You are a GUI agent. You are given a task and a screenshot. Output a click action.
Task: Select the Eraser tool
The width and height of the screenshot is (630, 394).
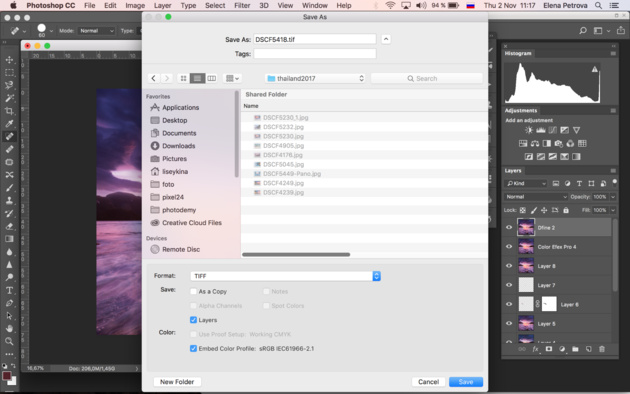point(9,226)
